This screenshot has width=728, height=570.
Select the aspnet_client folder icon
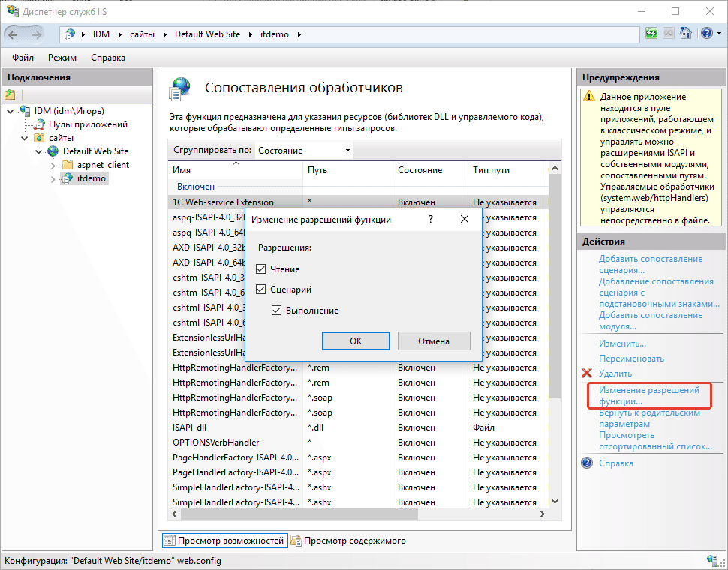[x=68, y=165]
